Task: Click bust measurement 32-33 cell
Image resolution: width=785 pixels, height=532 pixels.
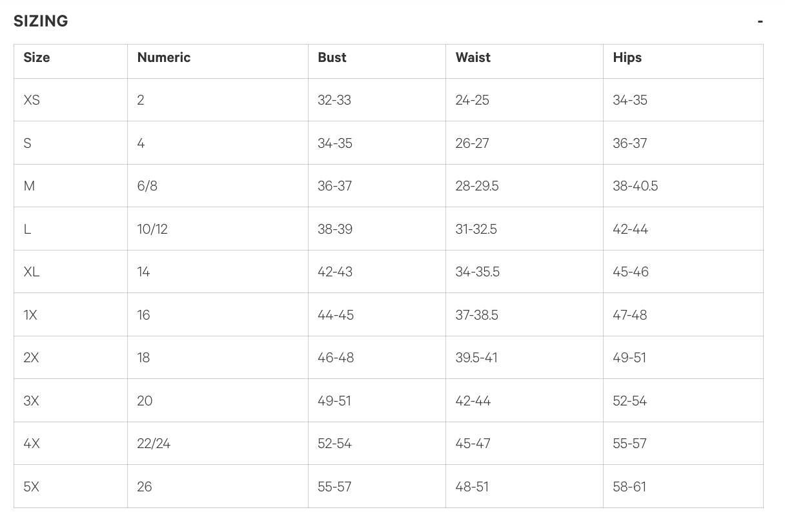Action: [334, 100]
